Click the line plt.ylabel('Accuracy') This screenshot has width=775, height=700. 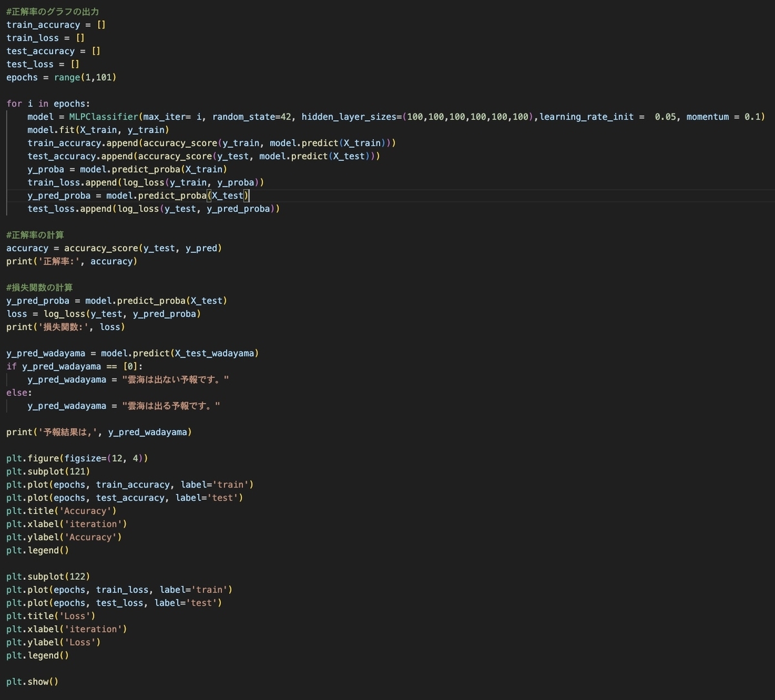[x=64, y=537]
